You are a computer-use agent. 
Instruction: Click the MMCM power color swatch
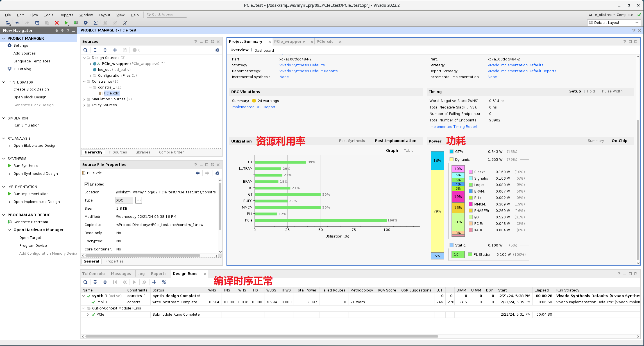coord(471,204)
